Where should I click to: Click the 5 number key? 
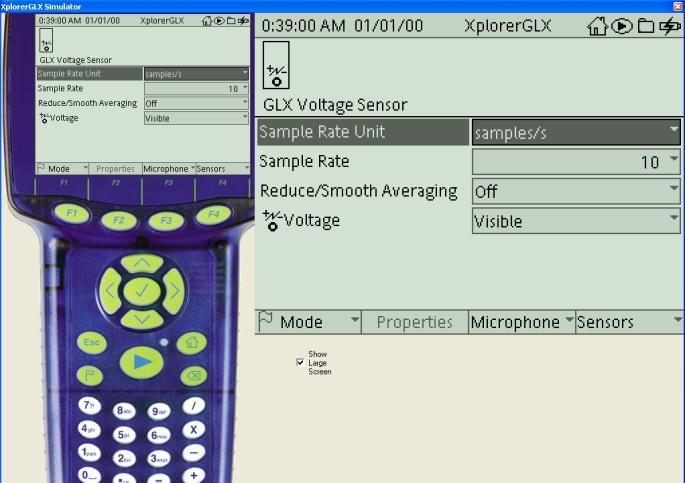pos(124,435)
